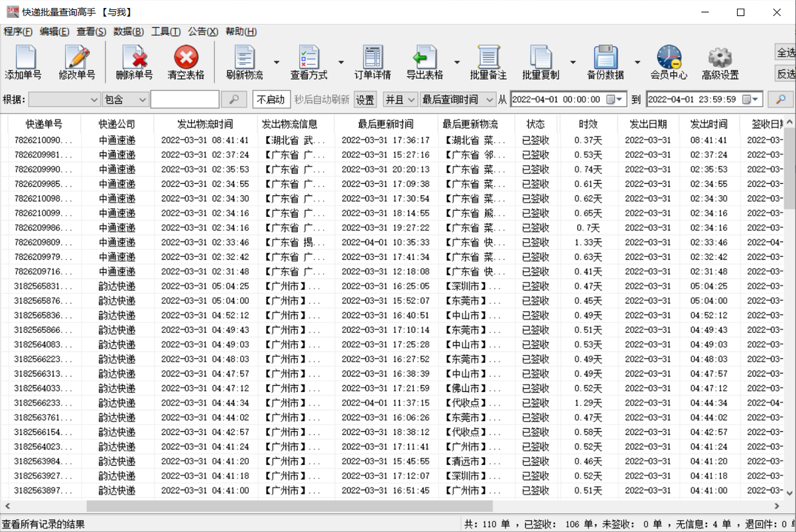
Task: Open the 并且 logic operator dropdown
Action: coord(400,100)
